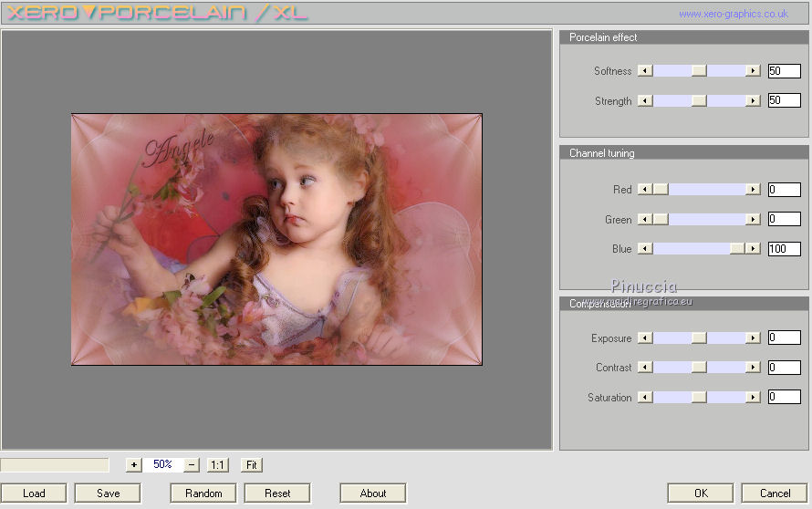Click the Saturation slider thumb

pos(699,397)
